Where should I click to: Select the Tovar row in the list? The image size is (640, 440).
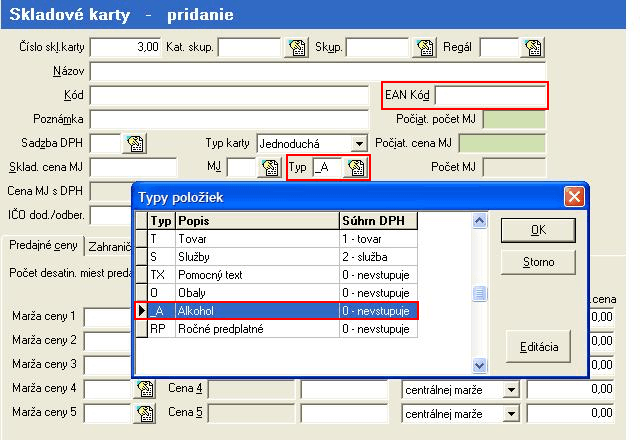point(257,240)
